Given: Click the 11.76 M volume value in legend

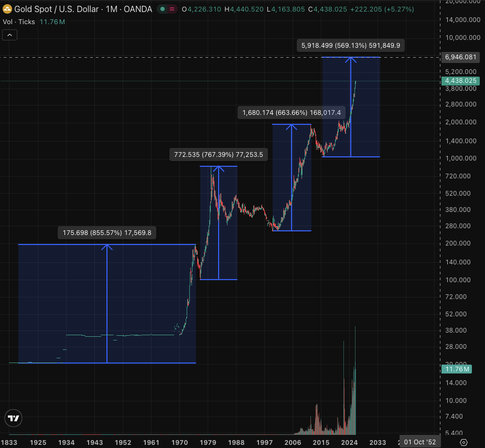Looking at the screenshot, I should click(52, 22).
